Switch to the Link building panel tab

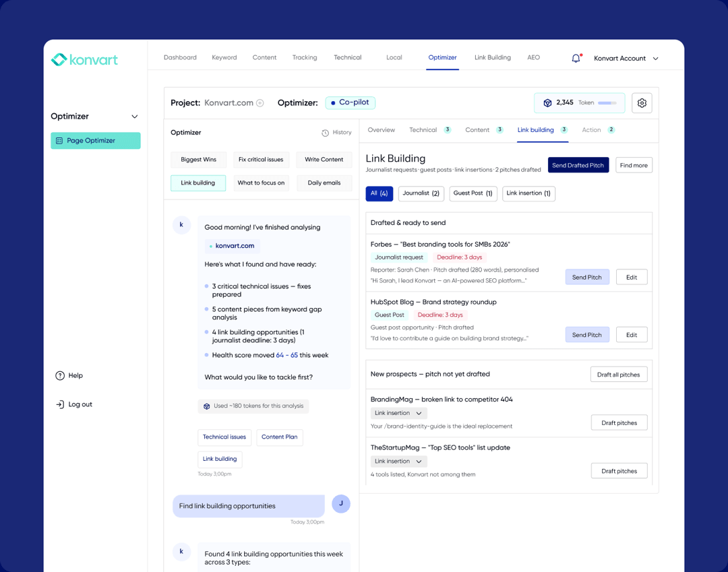(542, 130)
